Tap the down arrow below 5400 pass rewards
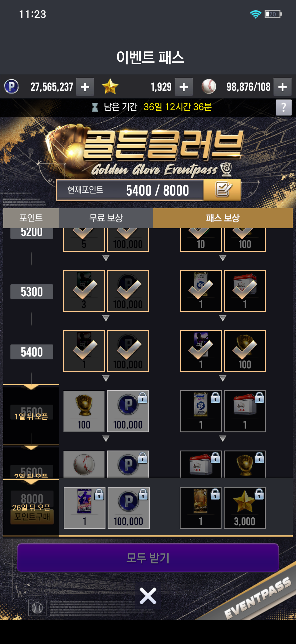 [x=223, y=378]
